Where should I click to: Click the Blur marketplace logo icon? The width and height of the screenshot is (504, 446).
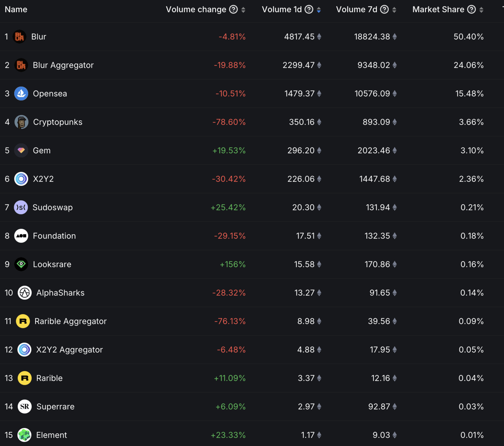[x=19, y=37]
